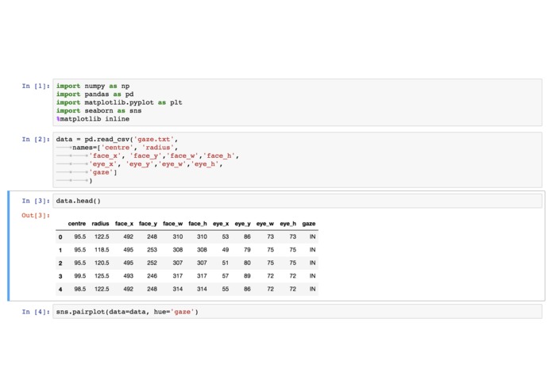Click the 'gaze' column header
The width and height of the screenshot is (552, 392).
tap(309, 224)
